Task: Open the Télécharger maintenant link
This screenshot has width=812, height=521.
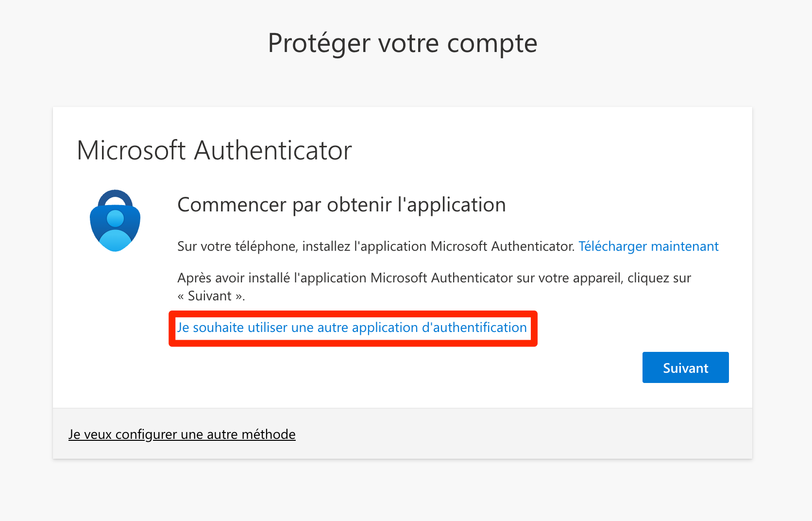Action: click(x=648, y=246)
